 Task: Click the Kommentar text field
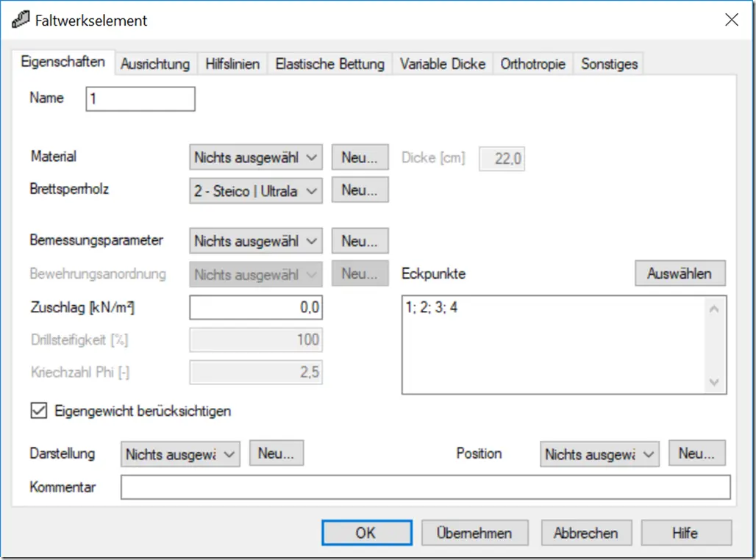point(425,487)
